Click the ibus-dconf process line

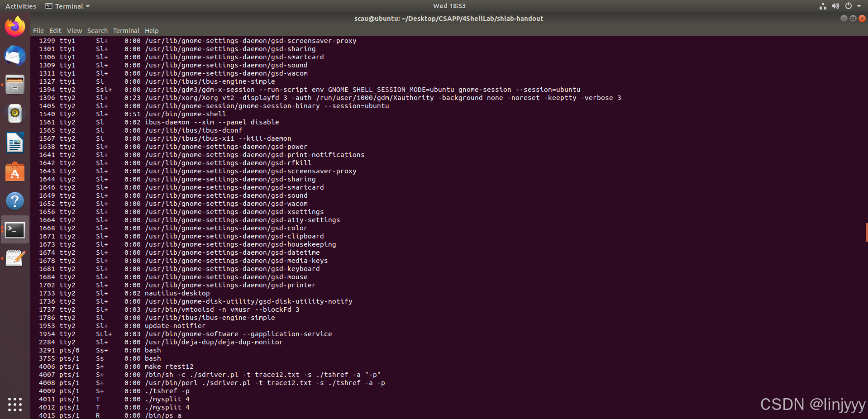[140, 130]
